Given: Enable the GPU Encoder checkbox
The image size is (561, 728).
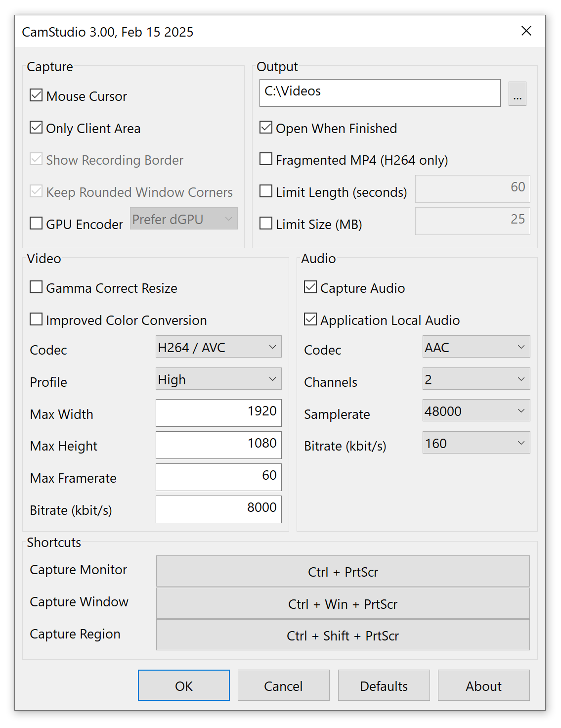Looking at the screenshot, I should 36,224.
